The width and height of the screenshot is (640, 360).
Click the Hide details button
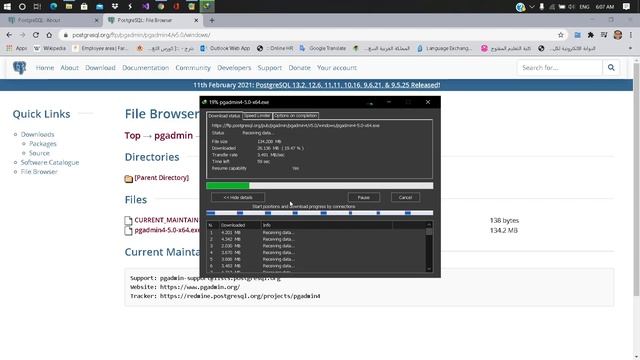(238, 198)
